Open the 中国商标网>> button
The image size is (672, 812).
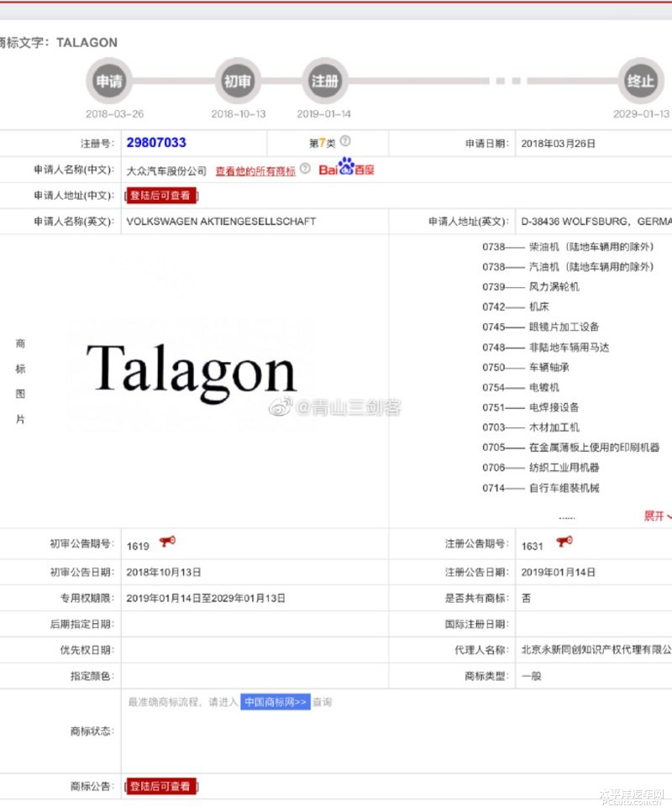click(x=276, y=702)
